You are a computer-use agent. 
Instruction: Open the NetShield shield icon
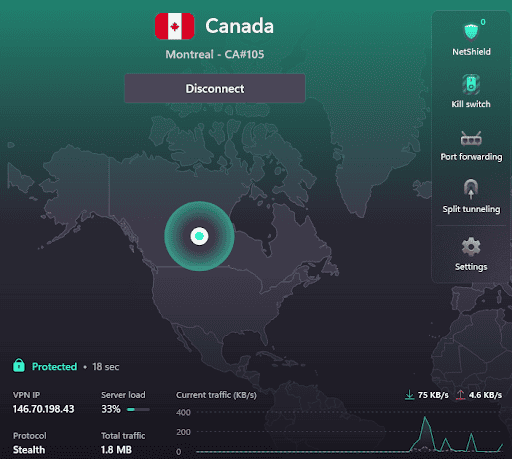(x=471, y=32)
